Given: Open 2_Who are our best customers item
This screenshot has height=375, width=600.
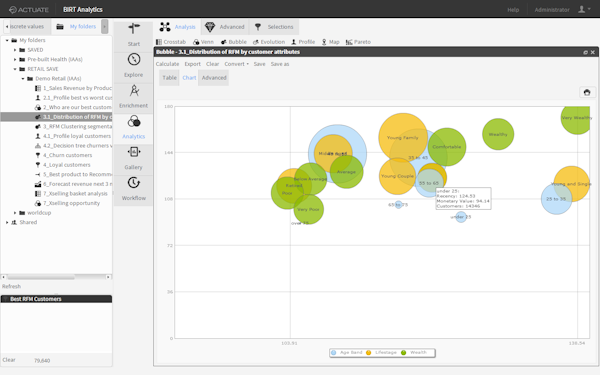Looking at the screenshot, I should (73, 107).
